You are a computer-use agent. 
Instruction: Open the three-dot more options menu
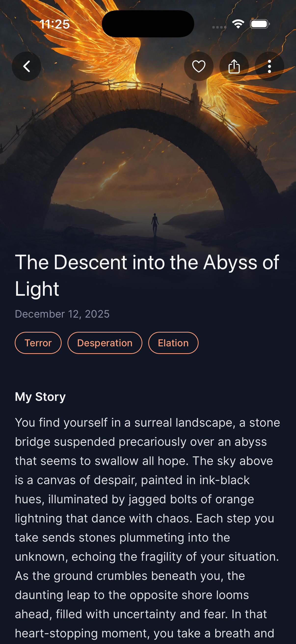point(269,66)
